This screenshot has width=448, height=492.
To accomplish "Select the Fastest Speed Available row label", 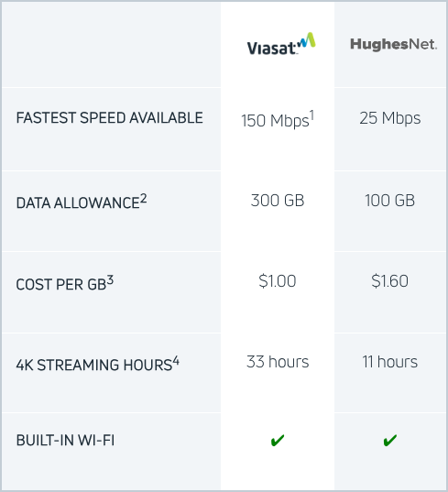I will point(110,118).
